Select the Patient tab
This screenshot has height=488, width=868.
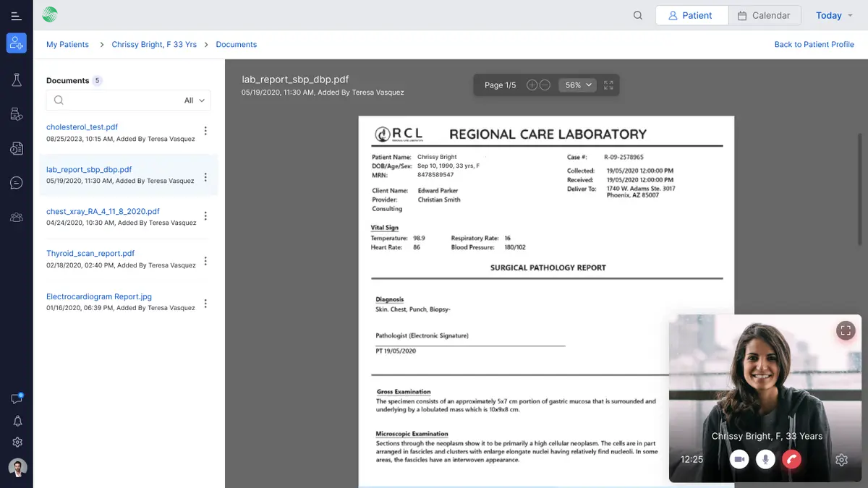pos(691,15)
